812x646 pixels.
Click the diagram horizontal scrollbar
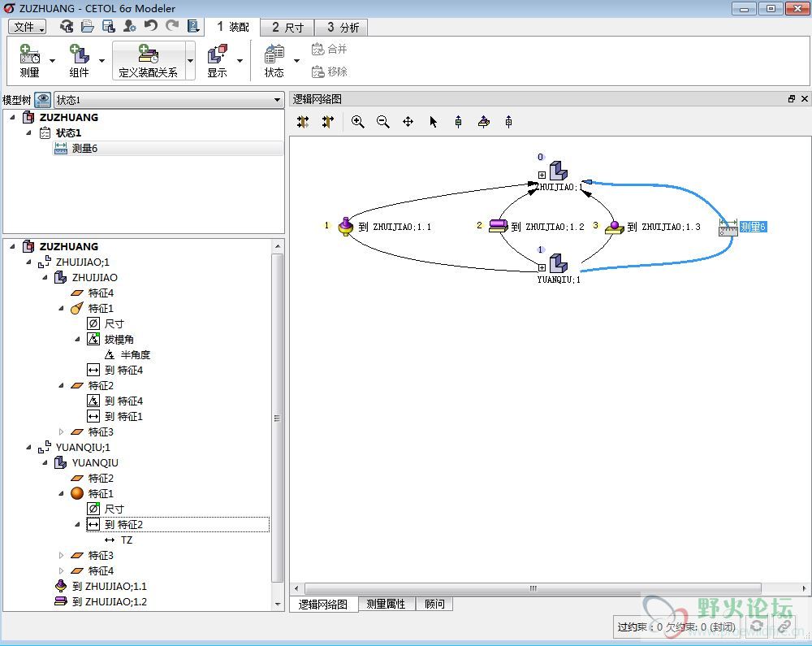533,588
